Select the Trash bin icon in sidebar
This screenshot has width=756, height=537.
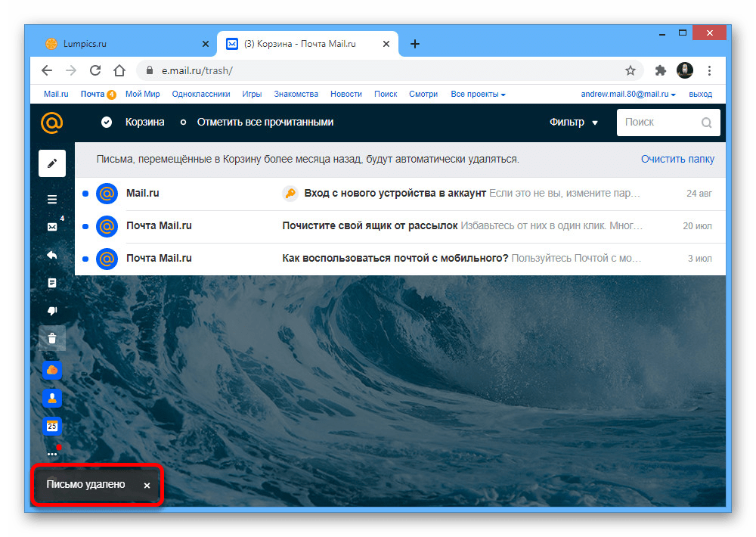51,338
